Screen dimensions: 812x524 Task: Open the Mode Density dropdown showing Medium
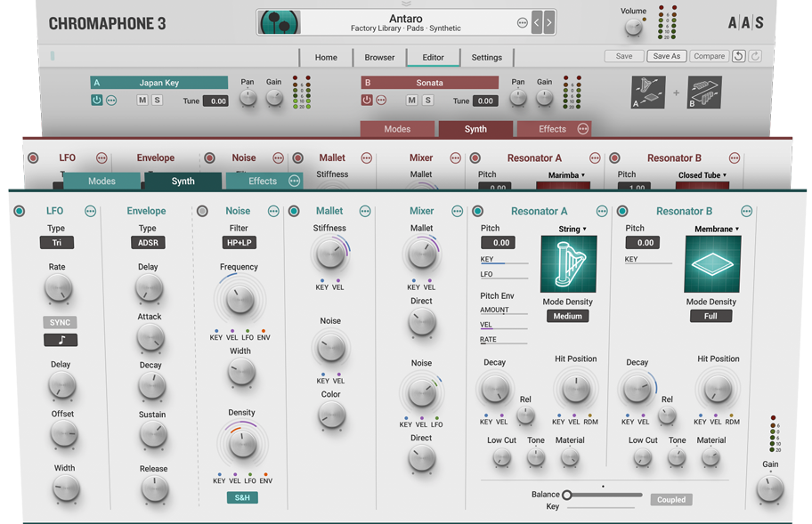pos(567,316)
